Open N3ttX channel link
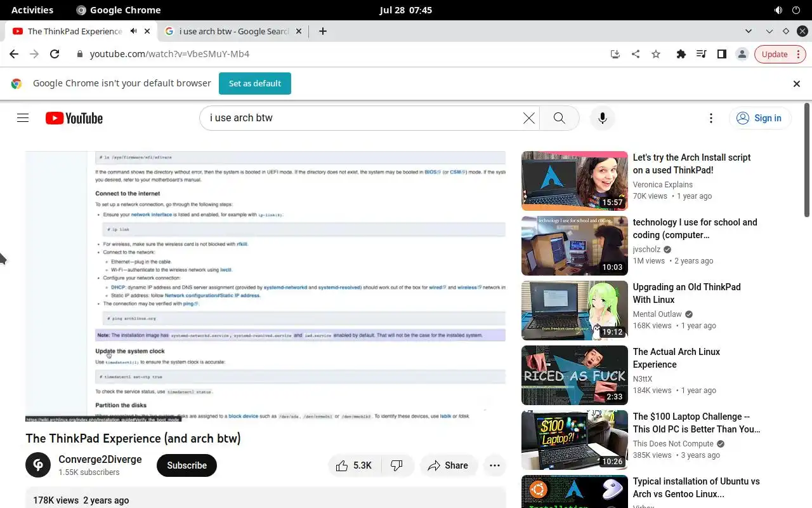This screenshot has width=812, height=508. tap(643, 379)
